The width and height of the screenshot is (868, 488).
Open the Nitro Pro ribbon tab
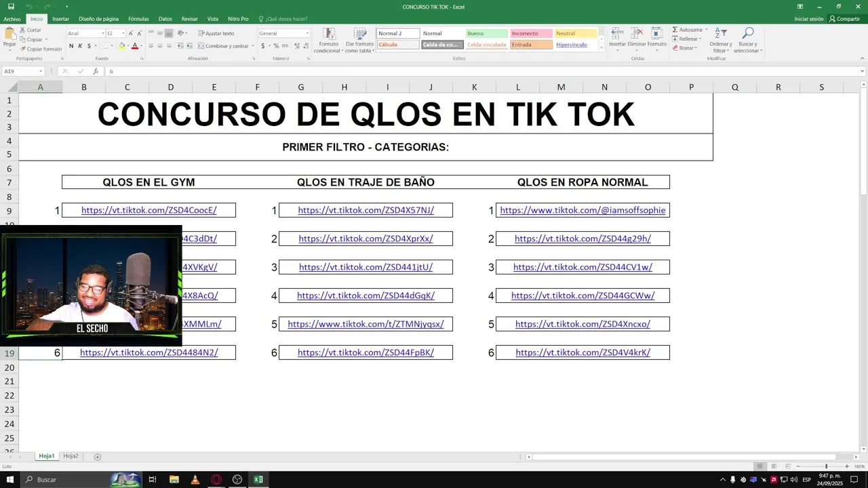[238, 19]
